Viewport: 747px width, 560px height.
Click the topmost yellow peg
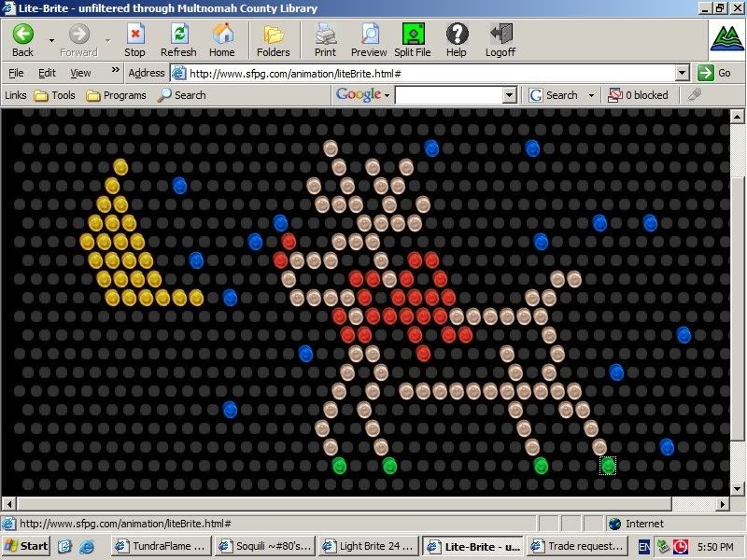(120, 167)
